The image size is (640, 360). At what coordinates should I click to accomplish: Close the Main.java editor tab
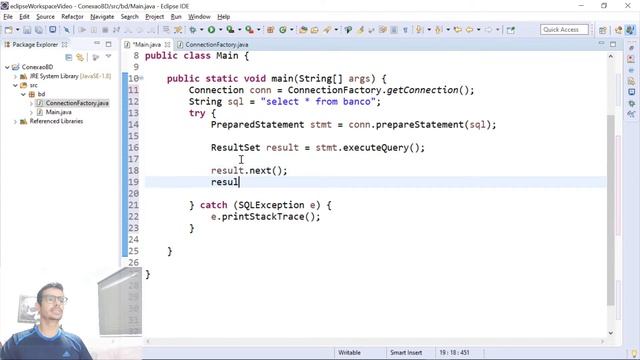[x=167, y=44]
